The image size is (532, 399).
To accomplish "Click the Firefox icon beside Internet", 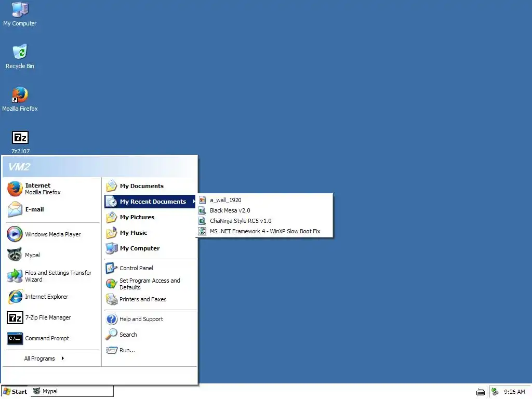I will (15, 189).
